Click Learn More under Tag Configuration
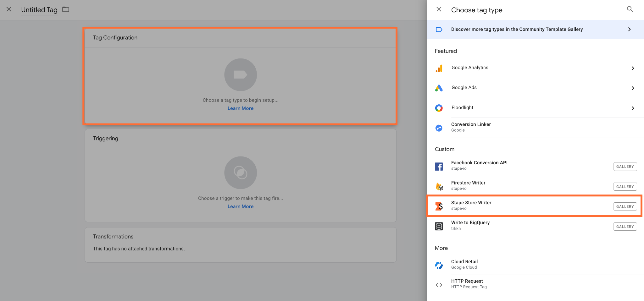This screenshot has width=644, height=301. (x=241, y=108)
